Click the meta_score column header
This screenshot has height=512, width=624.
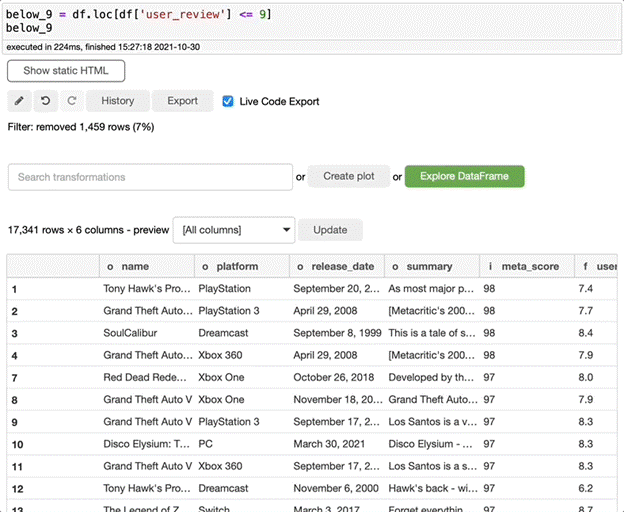coord(526,267)
